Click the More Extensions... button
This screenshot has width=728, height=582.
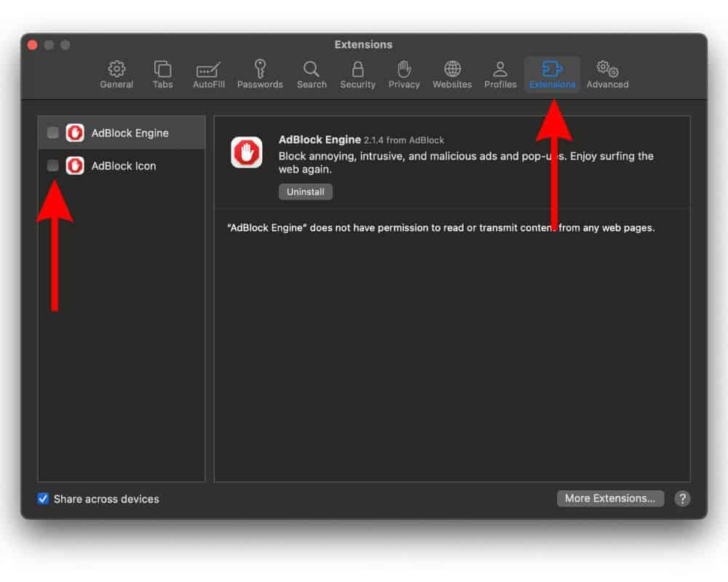pos(610,498)
